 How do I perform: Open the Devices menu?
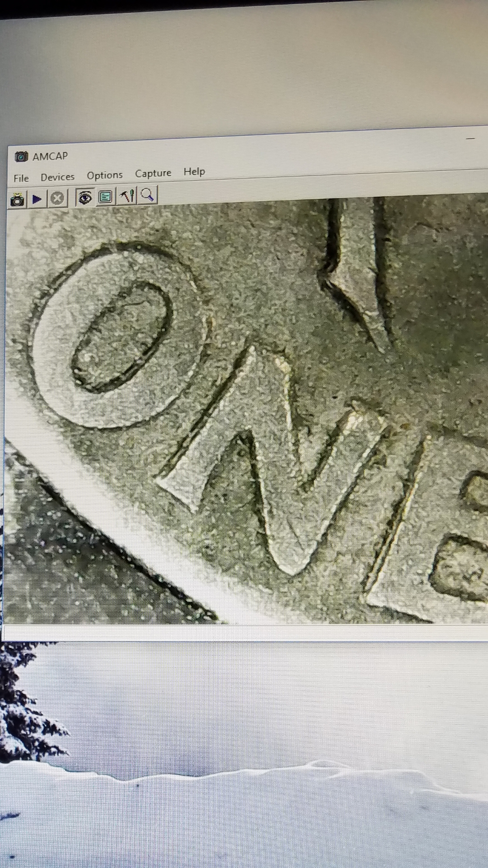(x=57, y=177)
